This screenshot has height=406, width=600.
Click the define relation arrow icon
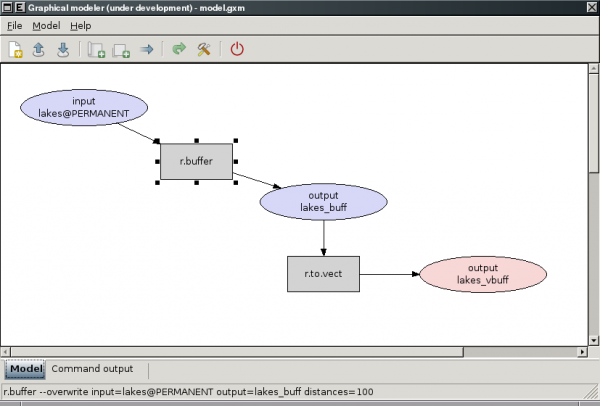(146, 48)
